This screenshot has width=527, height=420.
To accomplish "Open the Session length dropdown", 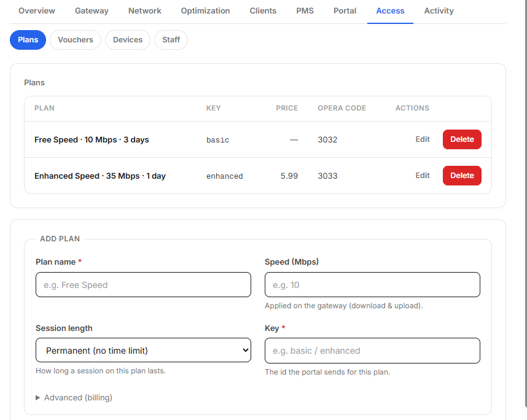I will [x=143, y=350].
